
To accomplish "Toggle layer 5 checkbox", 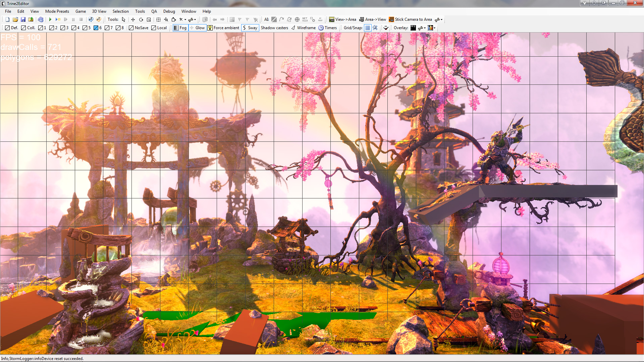I will (87, 28).
